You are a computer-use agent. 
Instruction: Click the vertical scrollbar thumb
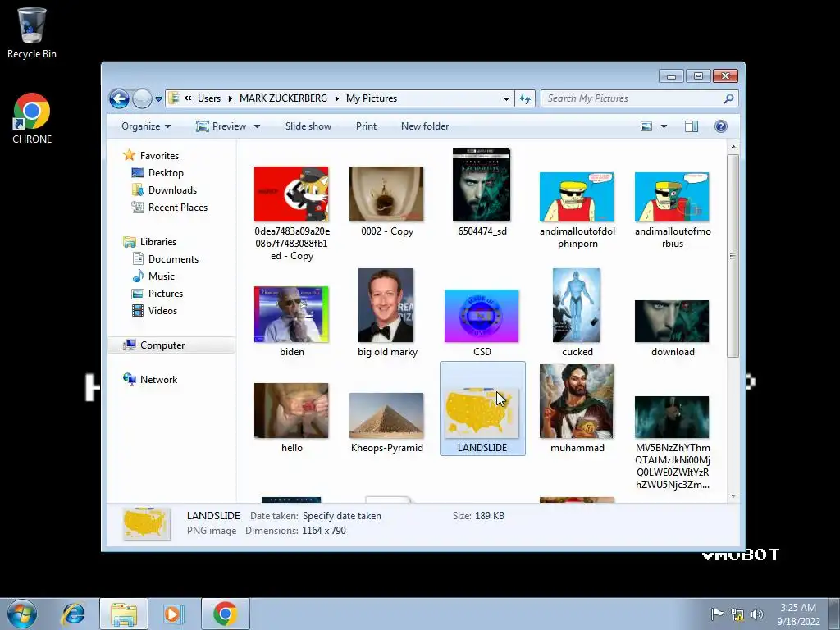733,256
